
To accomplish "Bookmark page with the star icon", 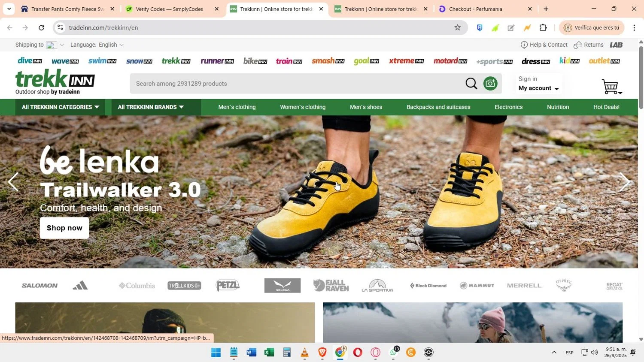I will click(x=458, y=27).
